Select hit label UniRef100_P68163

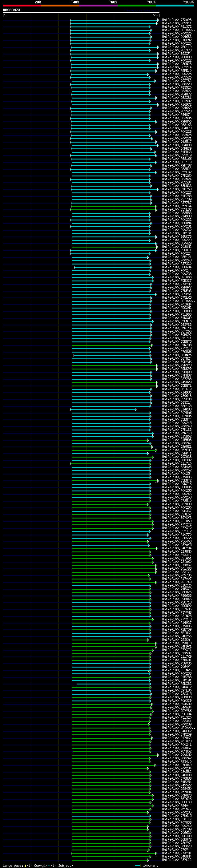(176, 125)
